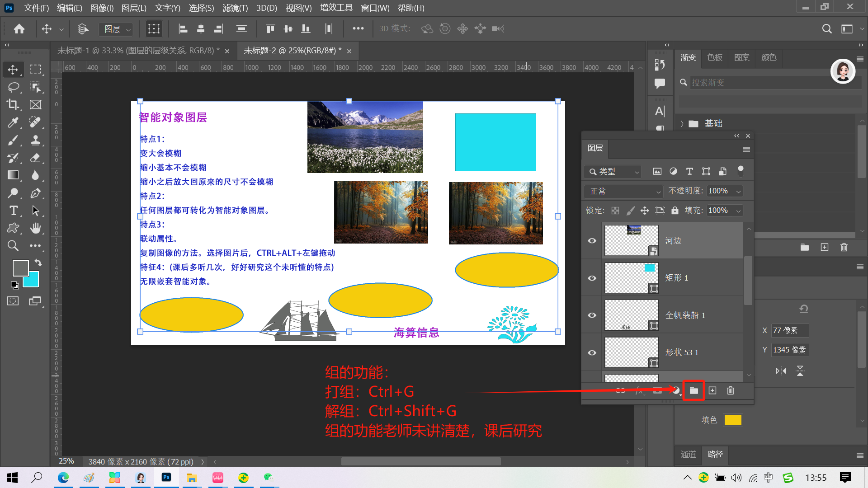Select the Lasso tool
This screenshot has width=868, height=488.
(x=13, y=87)
